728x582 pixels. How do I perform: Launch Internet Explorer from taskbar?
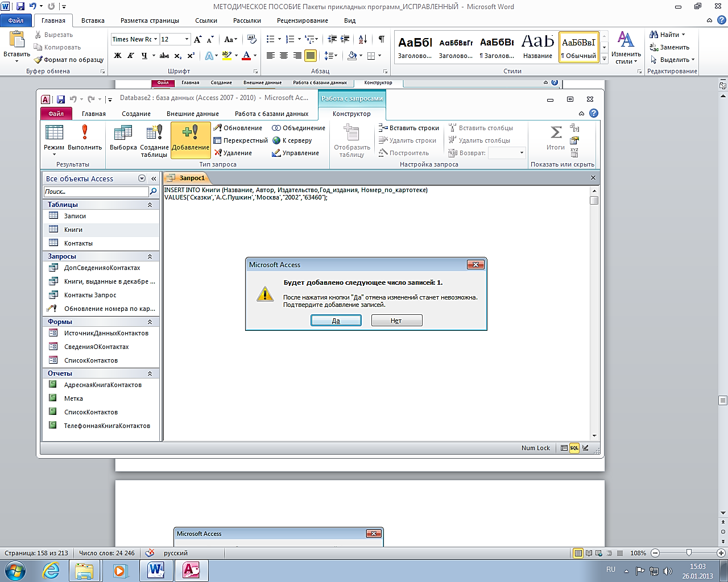click(x=51, y=570)
